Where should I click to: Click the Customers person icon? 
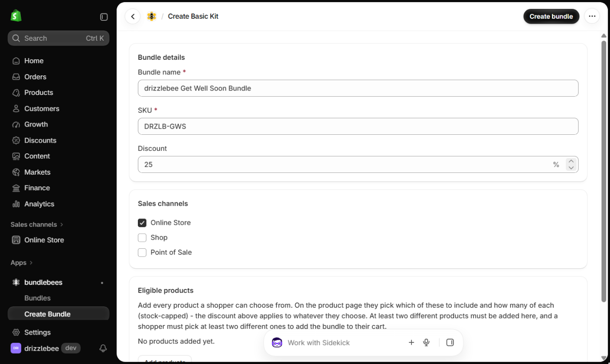[16, 109]
